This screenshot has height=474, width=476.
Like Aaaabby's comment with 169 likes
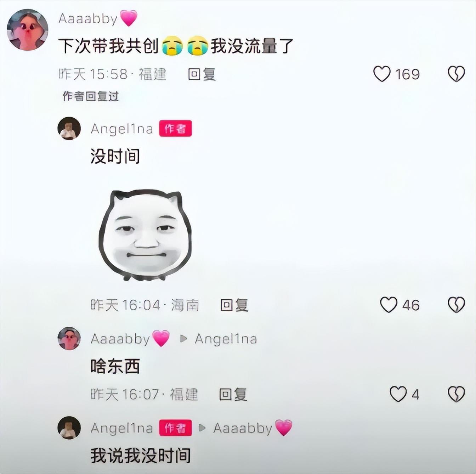(x=382, y=74)
